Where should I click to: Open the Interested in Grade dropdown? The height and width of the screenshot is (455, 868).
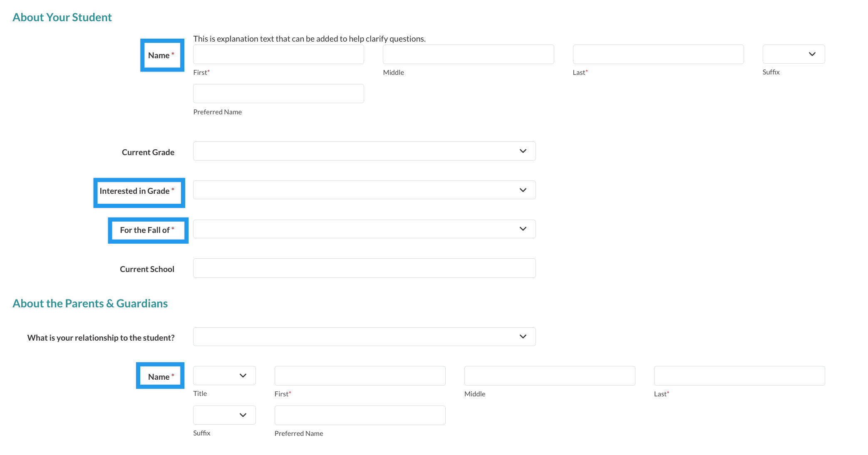[x=364, y=190]
